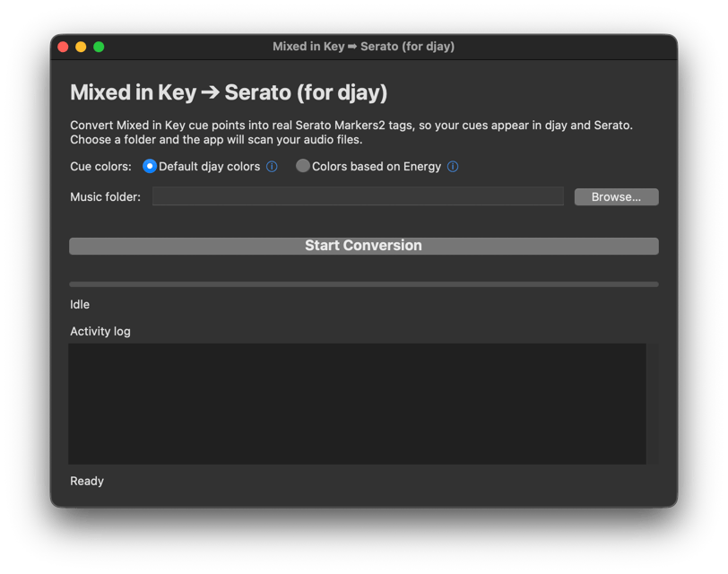Viewport: 728px width, 574px height.
Task: Click the Activity log vertical scrollbar
Action: (652, 404)
